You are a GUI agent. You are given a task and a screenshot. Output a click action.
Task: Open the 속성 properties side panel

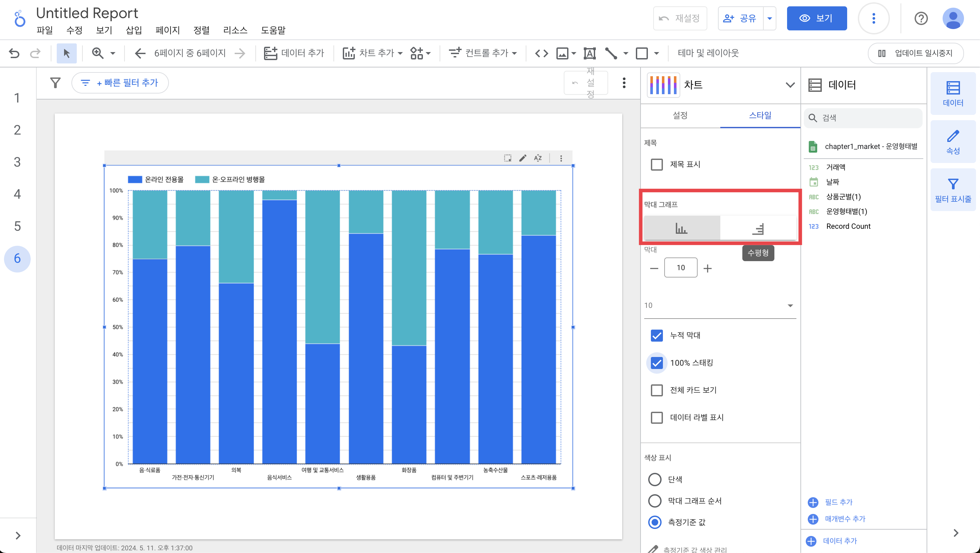[953, 142]
